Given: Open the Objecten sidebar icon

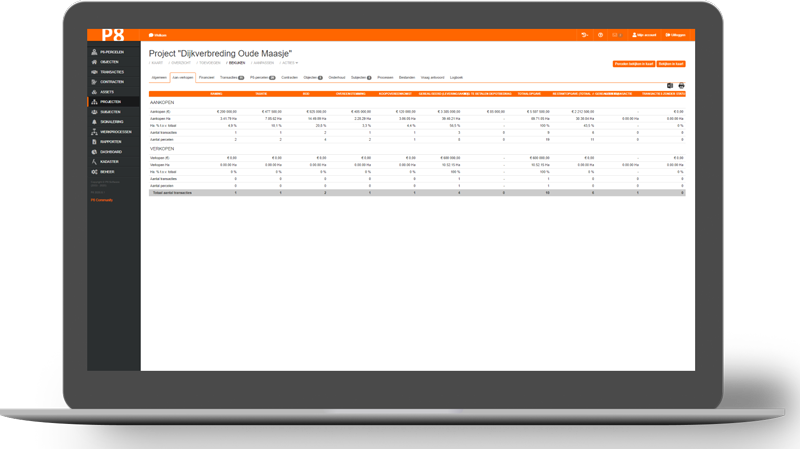Looking at the screenshot, I should (x=94, y=62).
